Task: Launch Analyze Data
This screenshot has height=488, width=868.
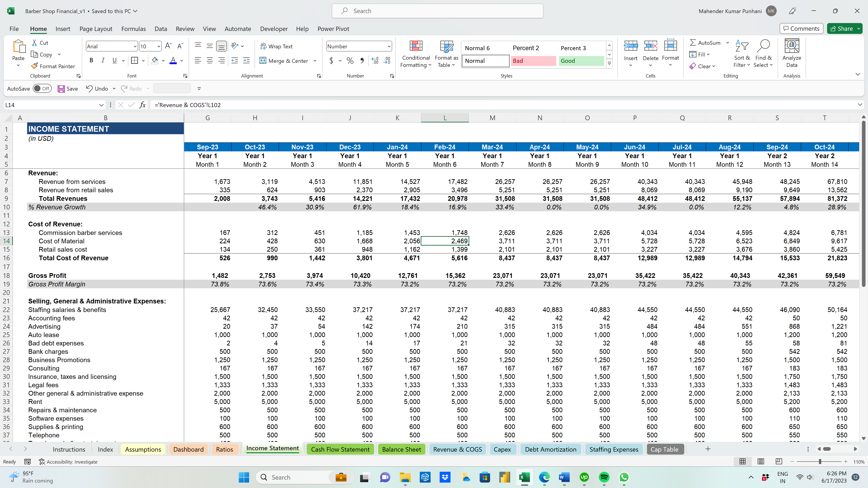Action: pyautogui.click(x=792, y=52)
